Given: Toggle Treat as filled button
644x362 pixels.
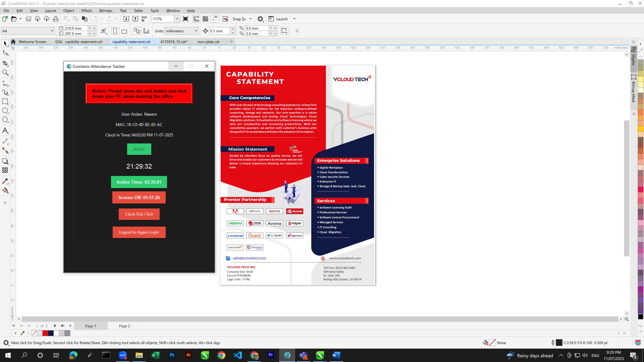Looking at the screenshot, I should pos(284,31).
